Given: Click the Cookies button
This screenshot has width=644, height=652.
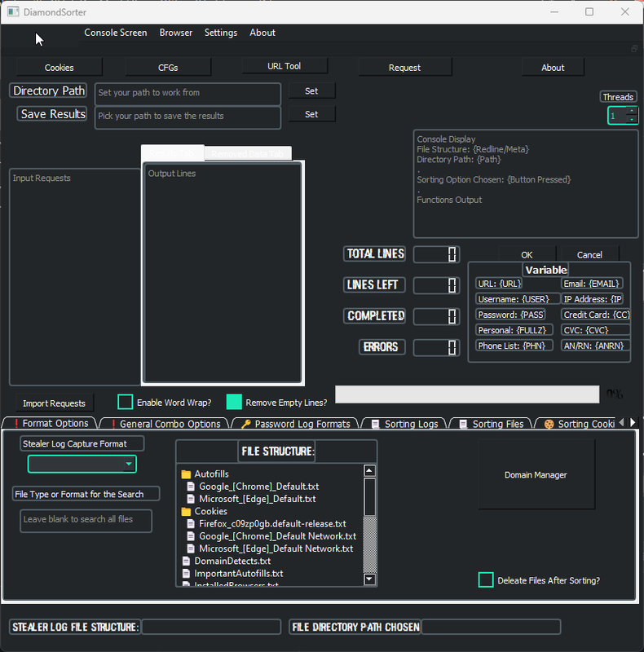Looking at the screenshot, I should (59, 68).
